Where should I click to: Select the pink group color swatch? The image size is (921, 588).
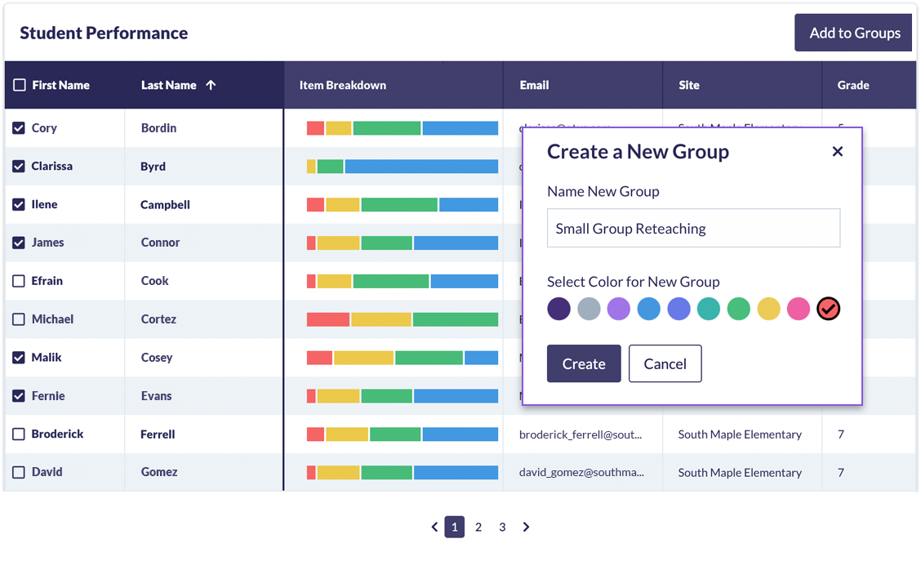tap(799, 309)
